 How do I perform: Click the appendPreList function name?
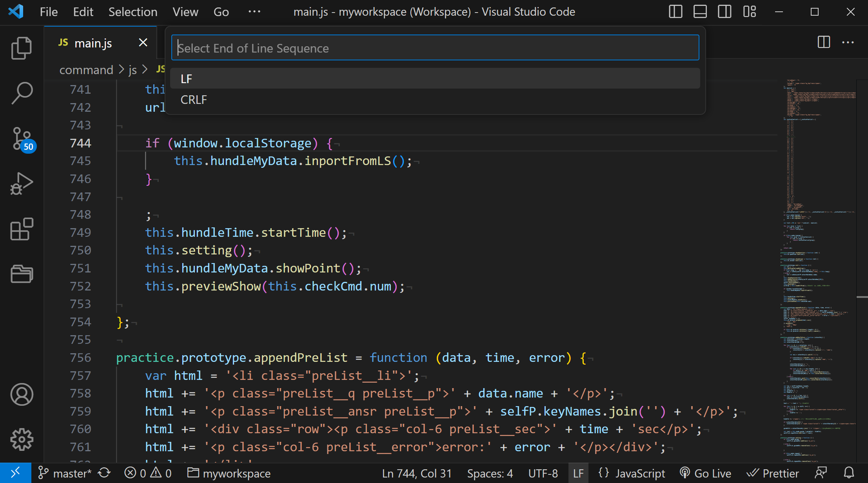301,358
